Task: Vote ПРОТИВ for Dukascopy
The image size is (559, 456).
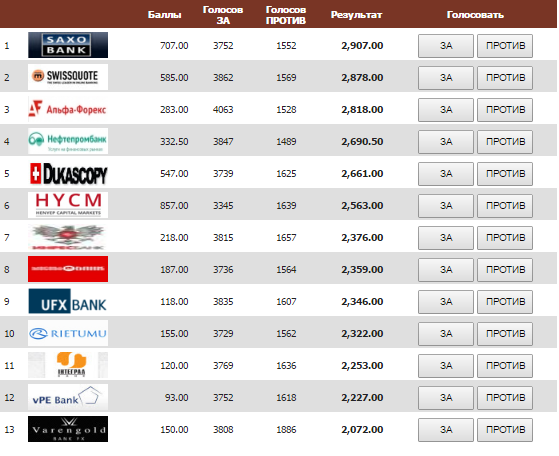Action: point(505,174)
